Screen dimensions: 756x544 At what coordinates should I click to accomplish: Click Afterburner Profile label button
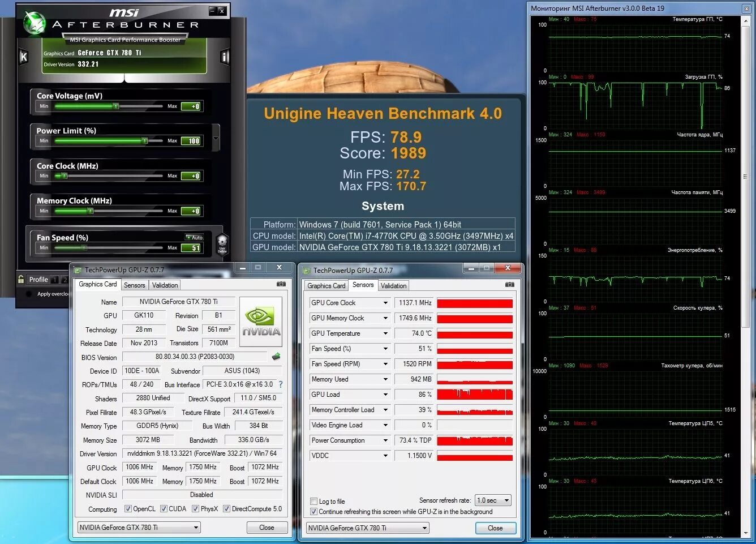click(38, 280)
